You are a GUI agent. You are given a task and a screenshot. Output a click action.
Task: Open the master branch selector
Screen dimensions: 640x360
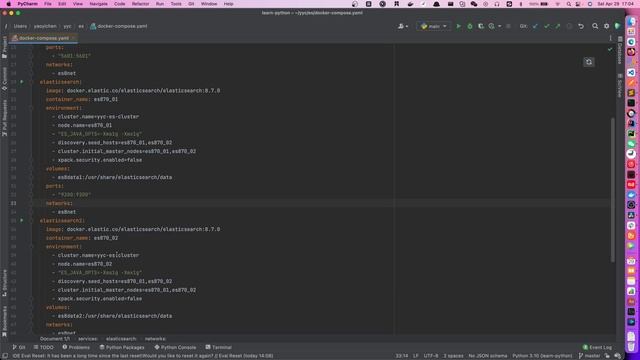(x=589, y=356)
